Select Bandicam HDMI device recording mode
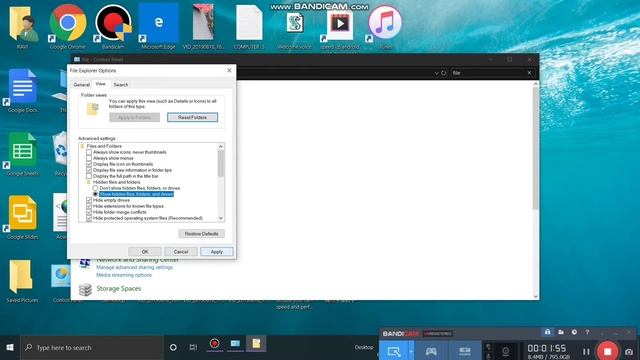Viewport: 640px width, 360px height. [465, 351]
